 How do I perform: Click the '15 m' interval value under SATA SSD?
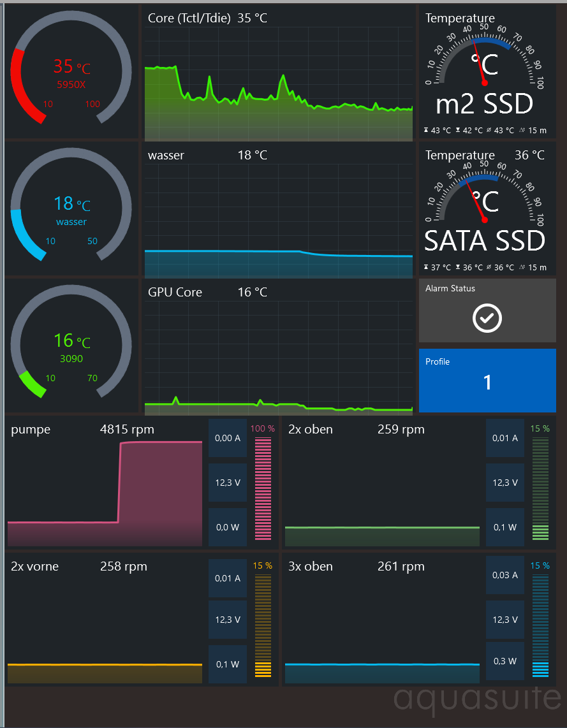(x=537, y=268)
